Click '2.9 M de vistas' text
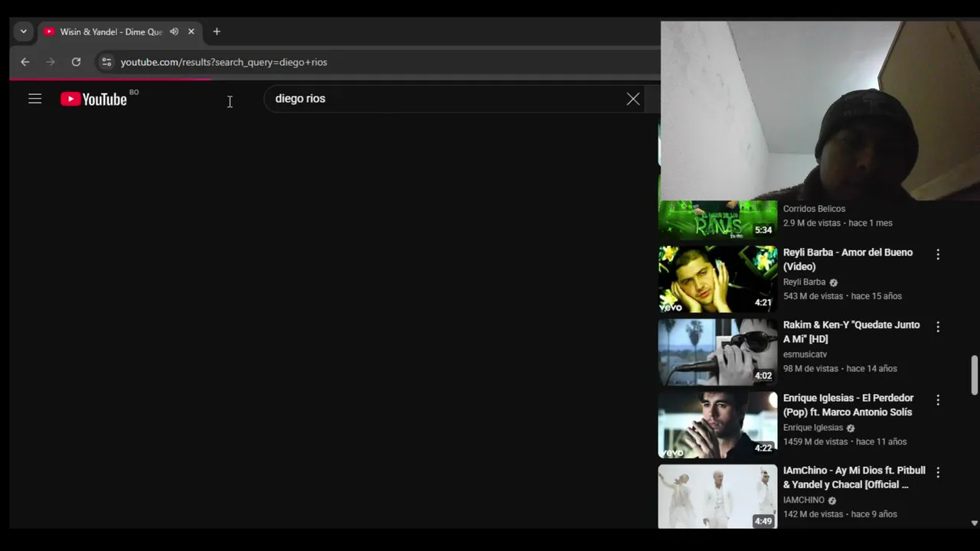The image size is (980, 551). point(812,223)
